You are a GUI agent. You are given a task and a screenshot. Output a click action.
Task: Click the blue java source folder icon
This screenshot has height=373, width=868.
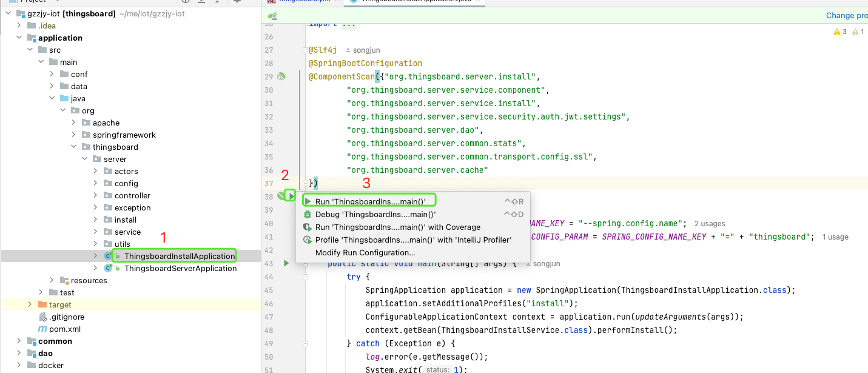coord(64,98)
